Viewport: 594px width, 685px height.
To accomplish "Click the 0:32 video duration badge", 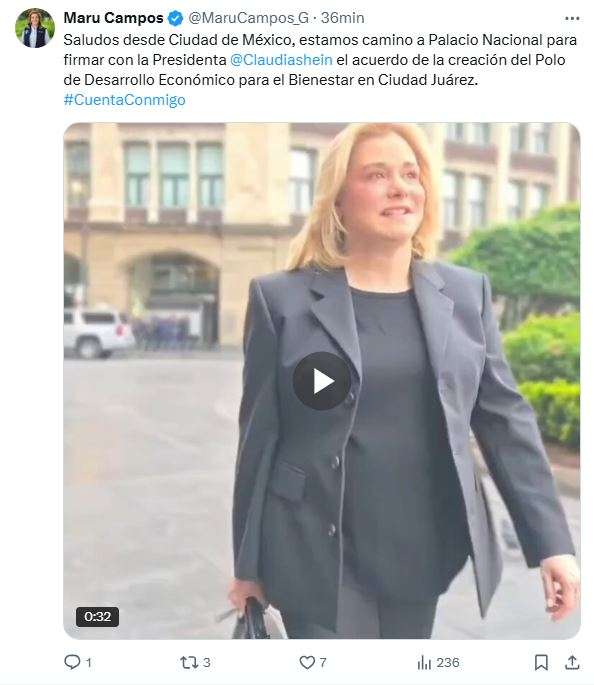I will click(97, 616).
